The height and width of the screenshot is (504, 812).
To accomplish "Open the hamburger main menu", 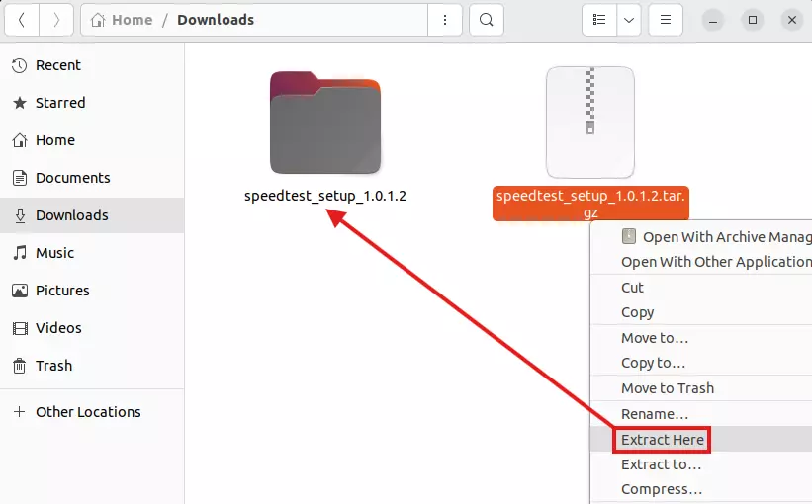I will (666, 20).
